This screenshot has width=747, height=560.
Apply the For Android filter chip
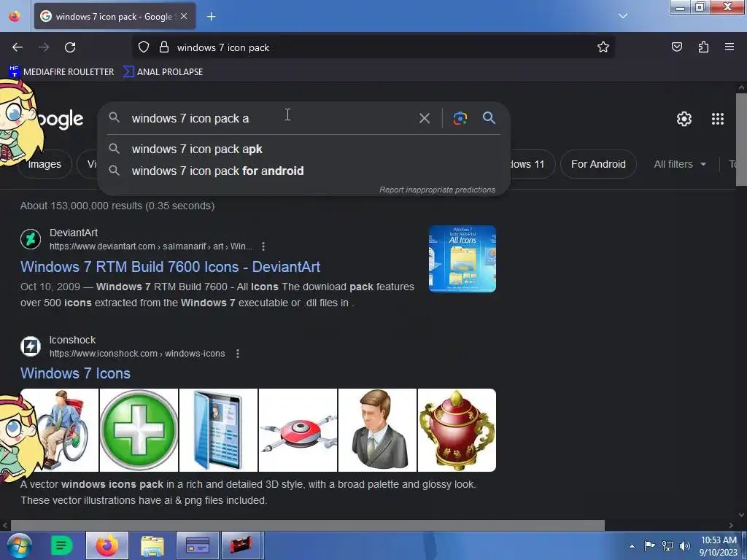pos(598,164)
